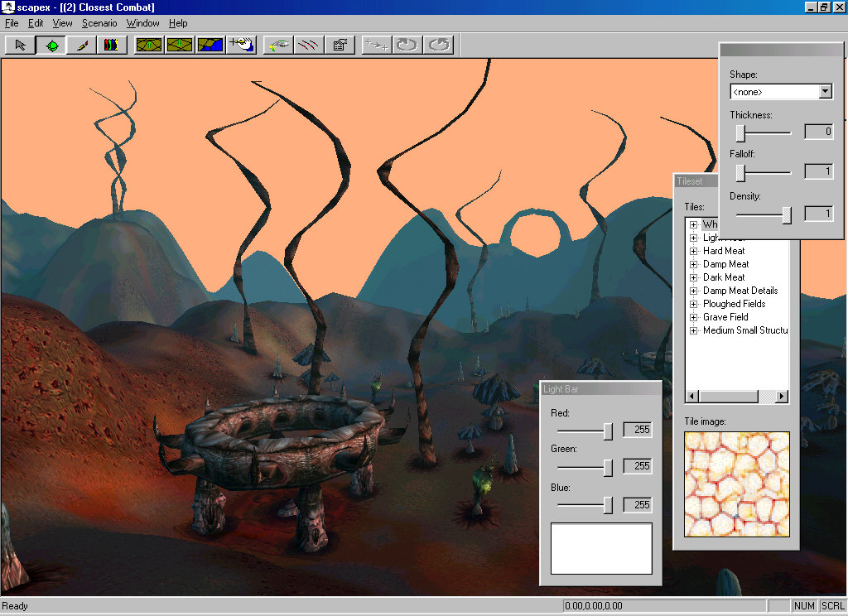Click the 'Ready' status bar text
848x616 pixels.
point(15,606)
